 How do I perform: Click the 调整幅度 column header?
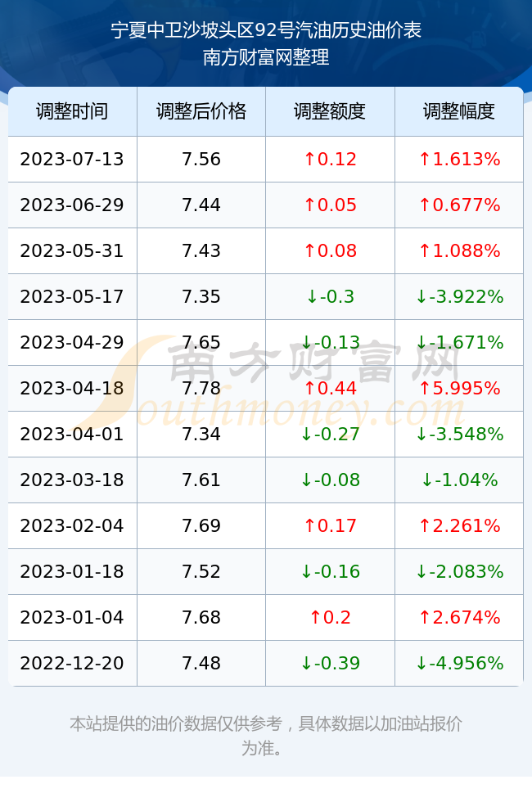(459, 111)
